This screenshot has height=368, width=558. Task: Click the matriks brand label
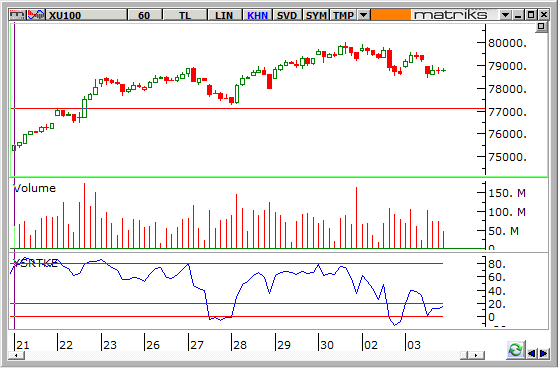click(x=451, y=15)
